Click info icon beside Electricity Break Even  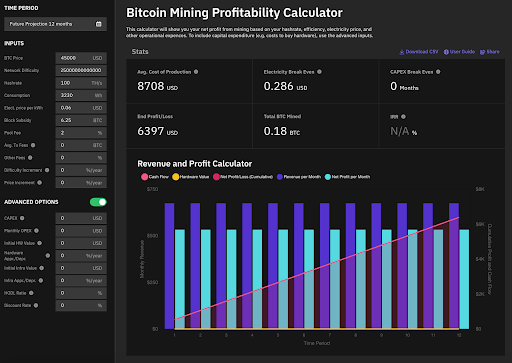(319, 72)
